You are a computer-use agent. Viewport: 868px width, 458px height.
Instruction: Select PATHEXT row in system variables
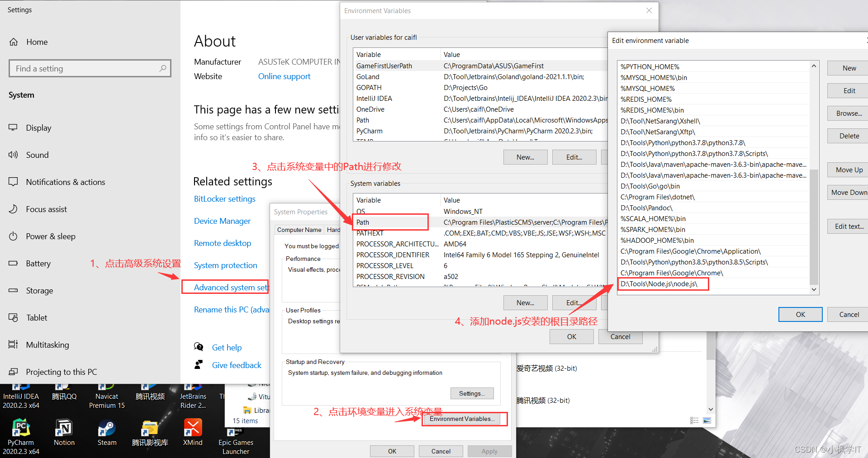(x=480, y=233)
